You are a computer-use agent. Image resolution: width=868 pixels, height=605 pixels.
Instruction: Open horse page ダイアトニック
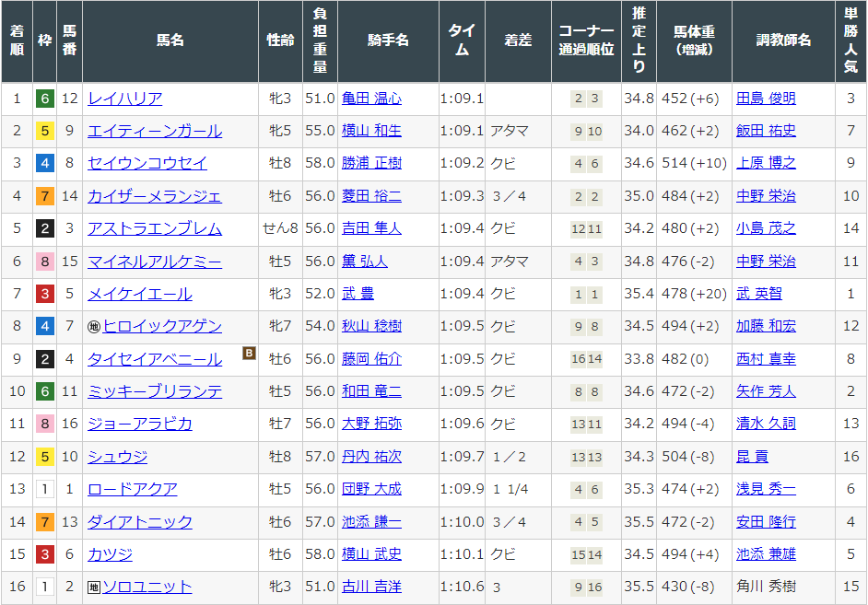140,522
